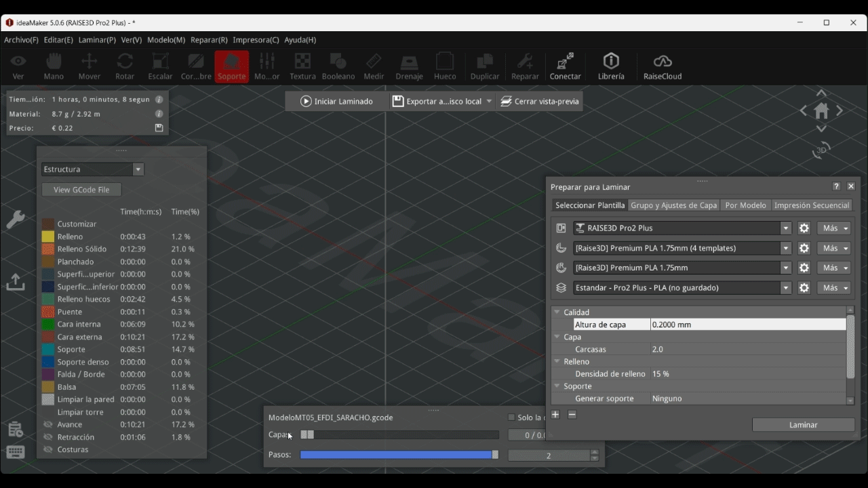868x488 pixels.
Task: Click the Reparar toolbar icon
Action: [x=525, y=66]
